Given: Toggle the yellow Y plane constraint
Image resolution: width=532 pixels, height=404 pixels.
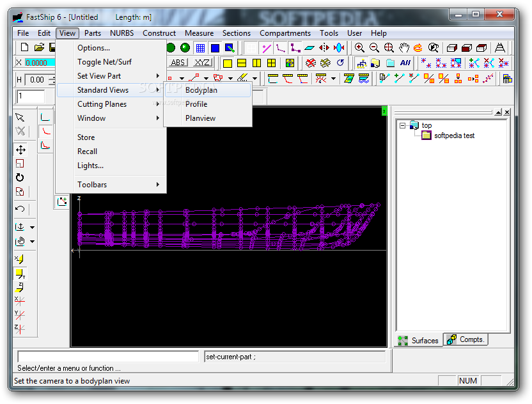Looking at the screenshot, I should (x=20, y=274).
